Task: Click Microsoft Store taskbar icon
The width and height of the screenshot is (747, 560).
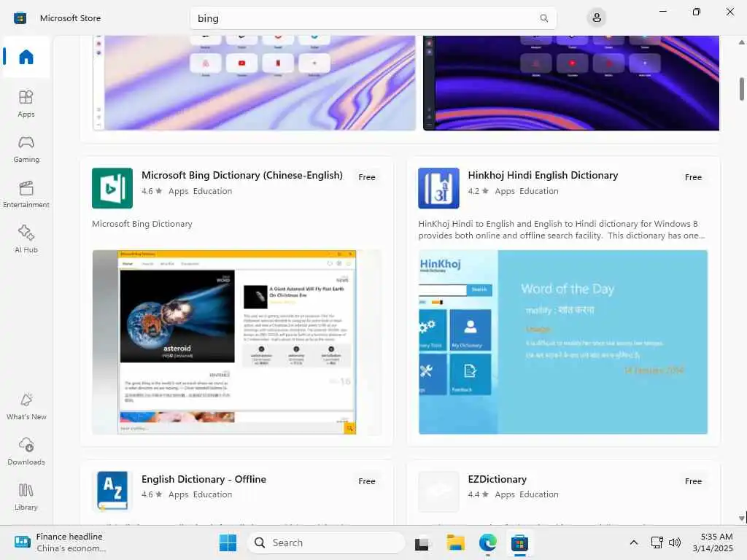Action: [x=519, y=542]
